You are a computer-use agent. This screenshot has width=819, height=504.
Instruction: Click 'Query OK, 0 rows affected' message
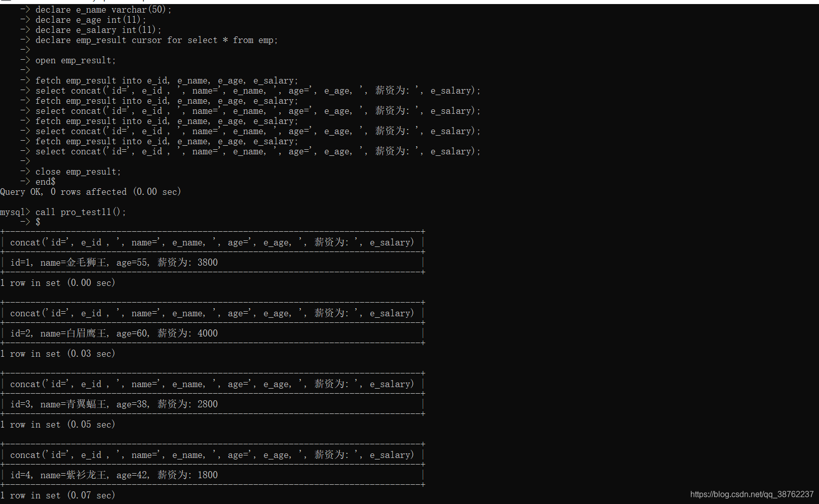tap(91, 192)
